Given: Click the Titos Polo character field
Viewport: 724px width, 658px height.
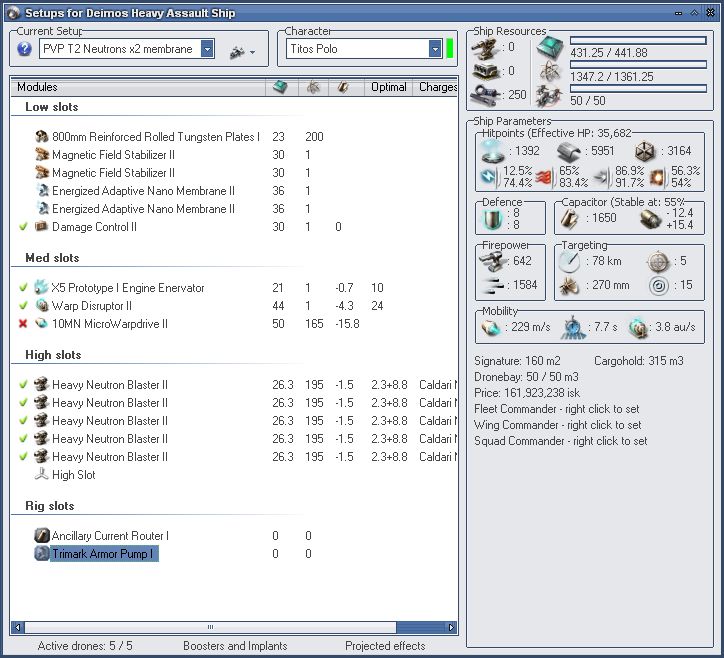Looking at the screenshot, I should coord(364,48).
